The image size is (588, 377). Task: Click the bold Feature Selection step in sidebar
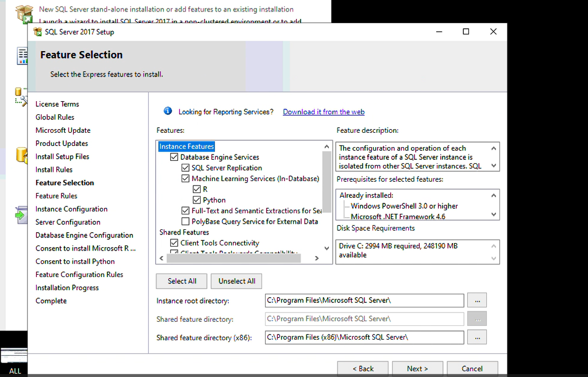[65, 183]
